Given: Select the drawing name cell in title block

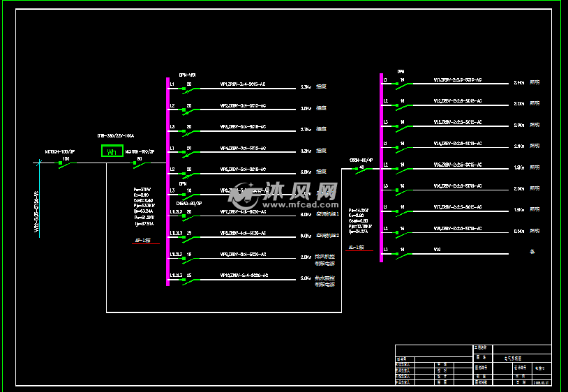Looking at the screenshot, I should (x=522, y=358).
